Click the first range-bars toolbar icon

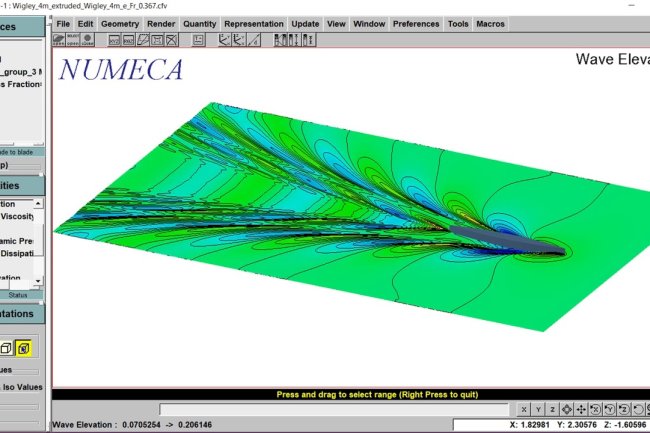pyautogui.click(x=281, y=40)
